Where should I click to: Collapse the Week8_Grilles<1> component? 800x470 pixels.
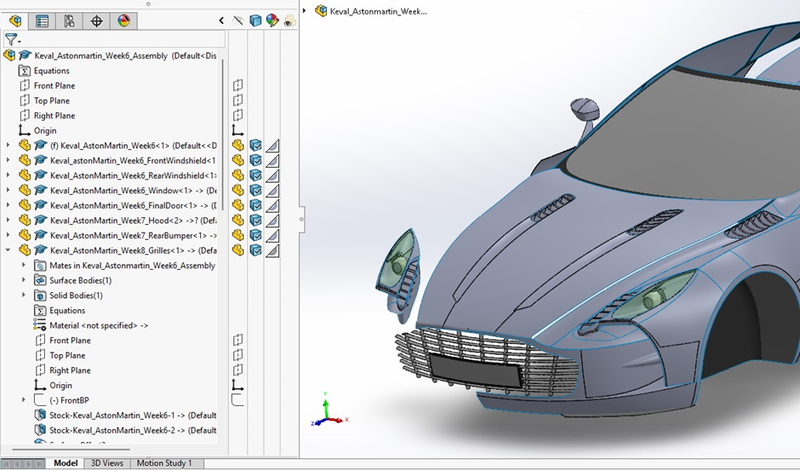(x=8, y=250)
